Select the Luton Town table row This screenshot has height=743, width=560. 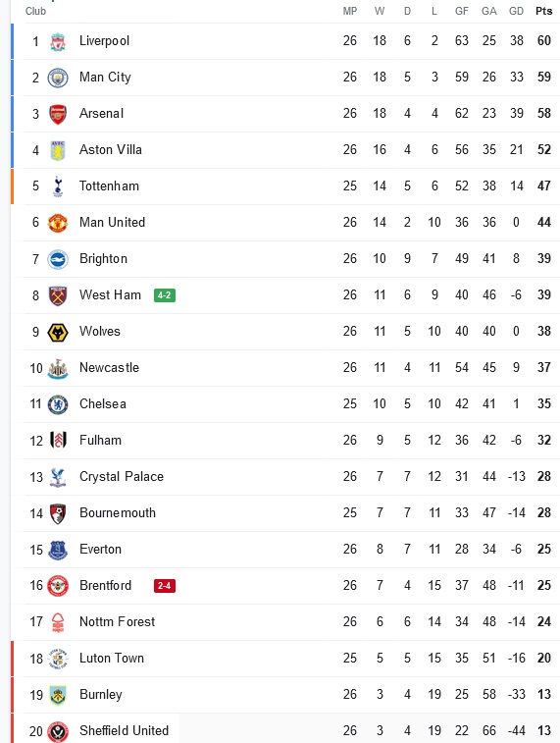click(x=285, y=659)
